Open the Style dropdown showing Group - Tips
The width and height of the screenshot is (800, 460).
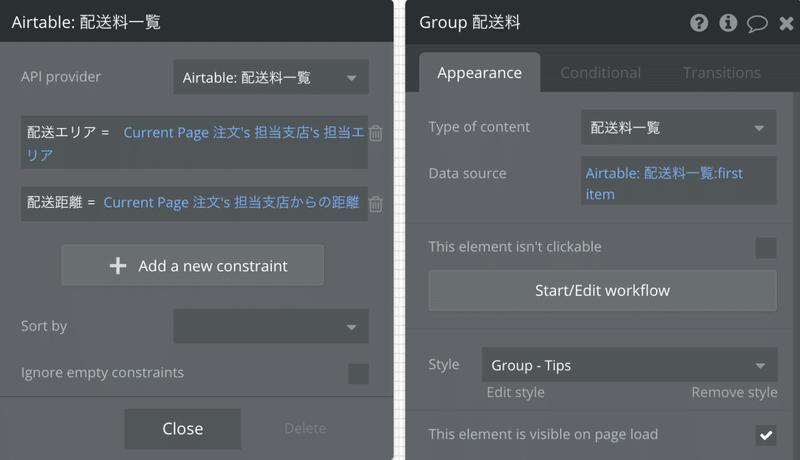(x=630, y=365)
